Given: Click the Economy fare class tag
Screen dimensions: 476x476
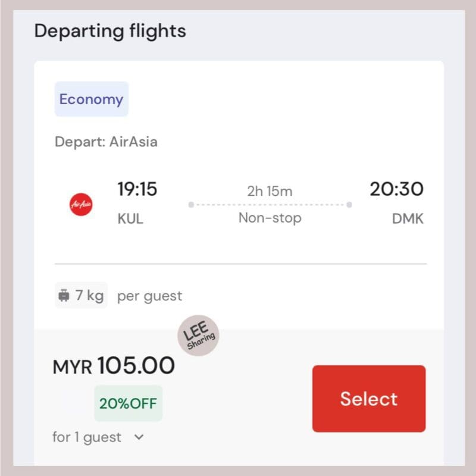Looking at the screenshot, I should 92,99.
